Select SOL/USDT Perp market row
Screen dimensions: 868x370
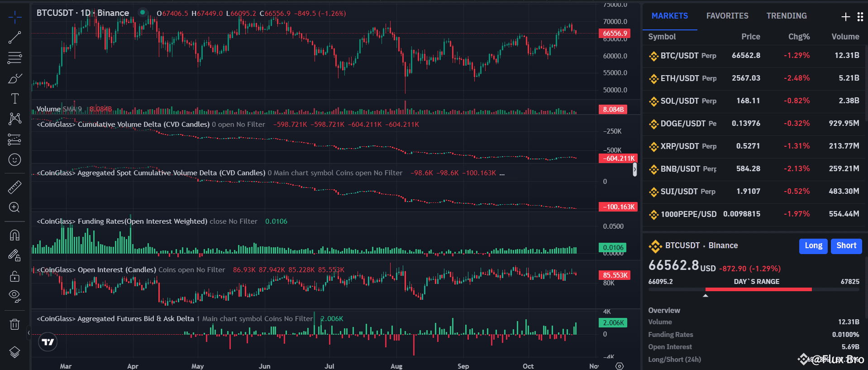[754, 101]
